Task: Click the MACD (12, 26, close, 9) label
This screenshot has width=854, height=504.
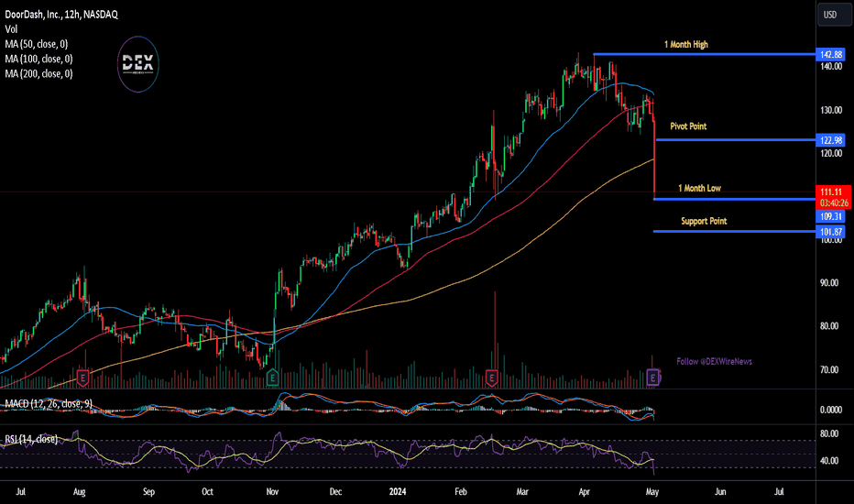Action: coord(49,404)
